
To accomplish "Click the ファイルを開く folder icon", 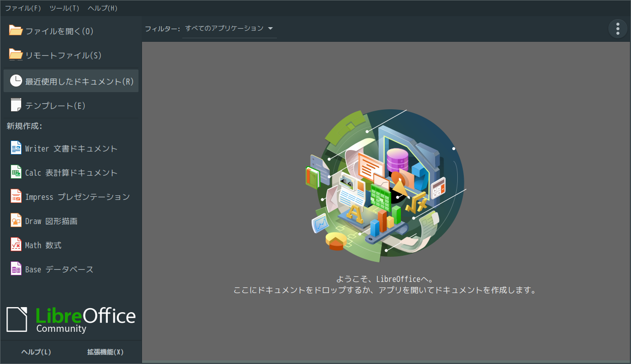I will pos(16,31).
